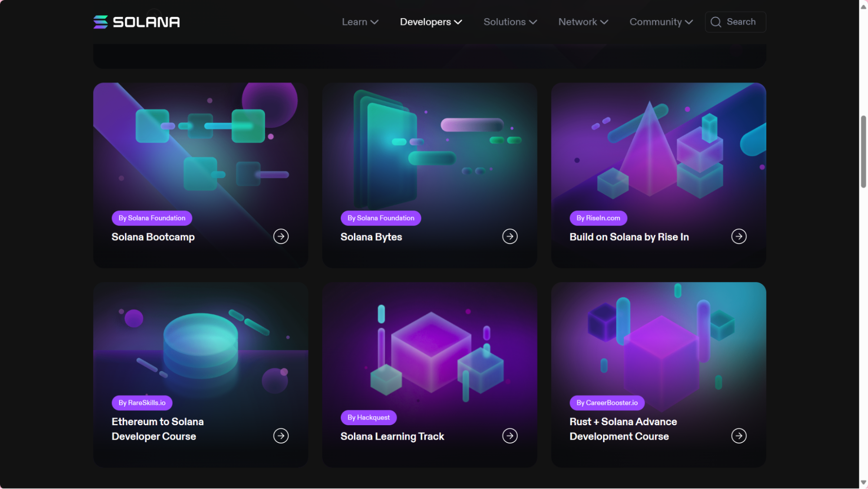Open the Search function
This screenshot has width=868, height=489.
point(735,22)
